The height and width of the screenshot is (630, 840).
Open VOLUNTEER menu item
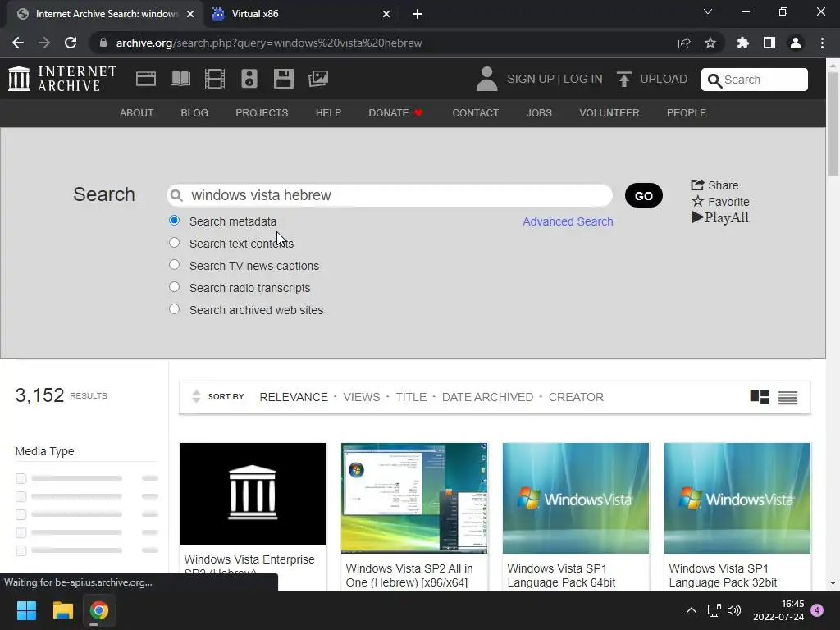point(609,113)
